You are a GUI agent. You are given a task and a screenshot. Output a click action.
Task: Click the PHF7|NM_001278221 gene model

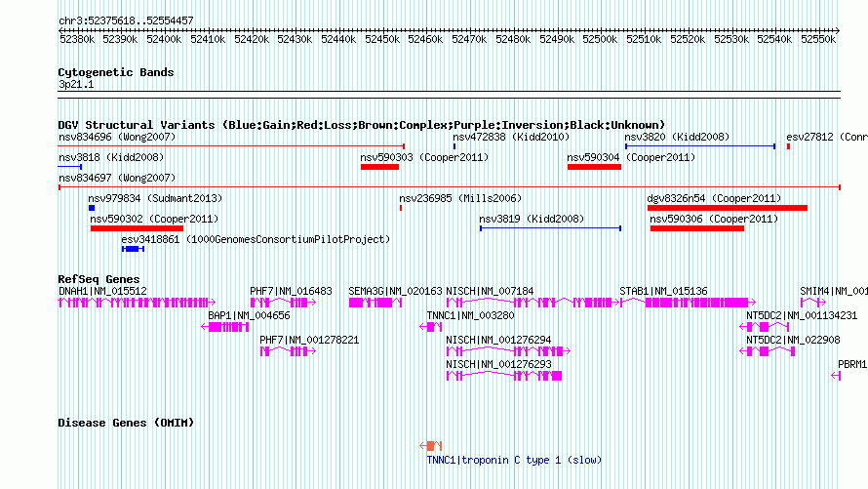pos(288,351)
